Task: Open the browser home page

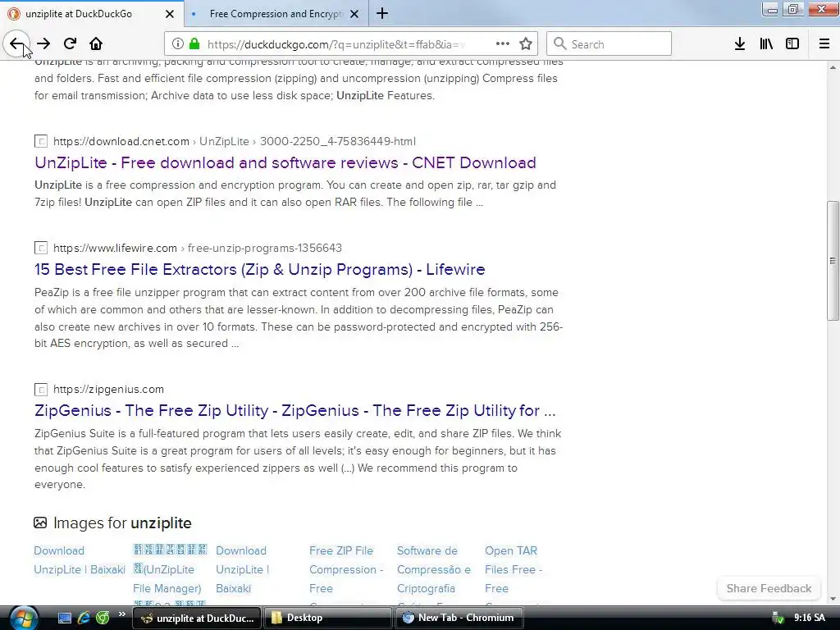Action: pyautogui.click(x=96, y=43)
